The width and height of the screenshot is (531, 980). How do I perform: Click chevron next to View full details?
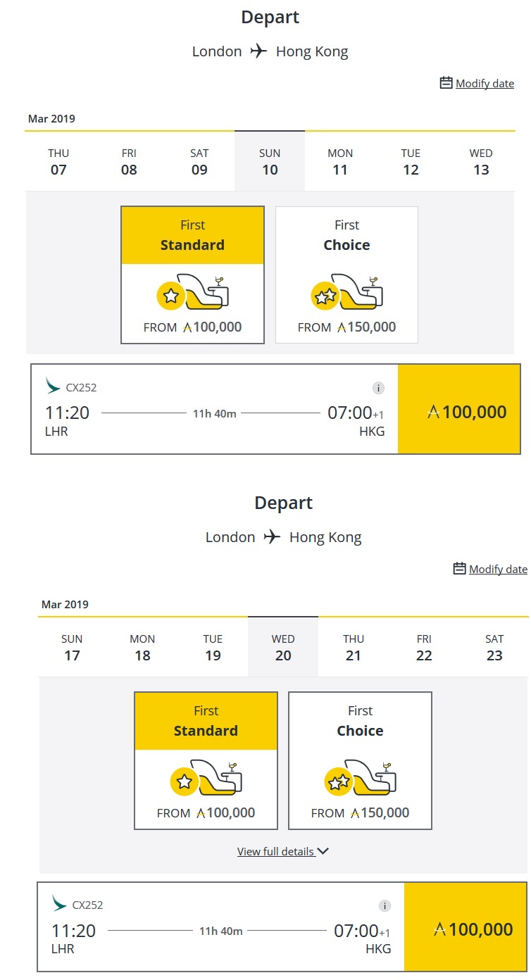click(323, 851)
